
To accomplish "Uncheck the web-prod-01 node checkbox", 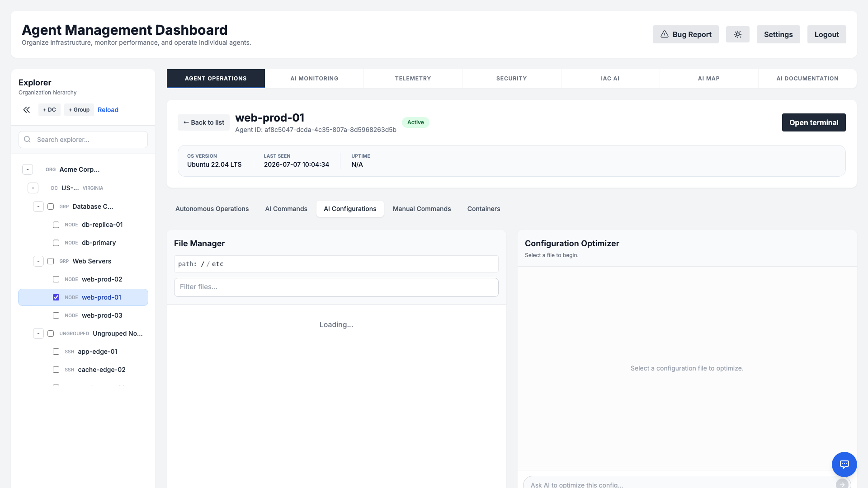I will (56, 297).
